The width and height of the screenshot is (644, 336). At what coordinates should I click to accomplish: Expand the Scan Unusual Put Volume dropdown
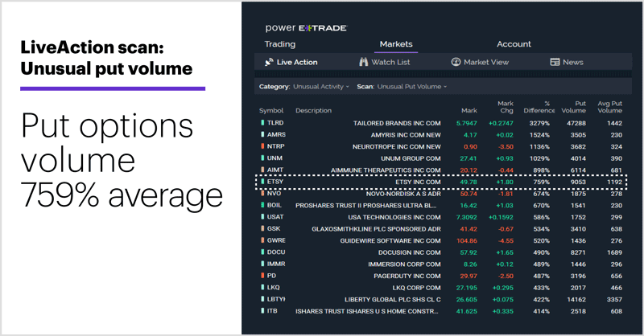[412, 87]
